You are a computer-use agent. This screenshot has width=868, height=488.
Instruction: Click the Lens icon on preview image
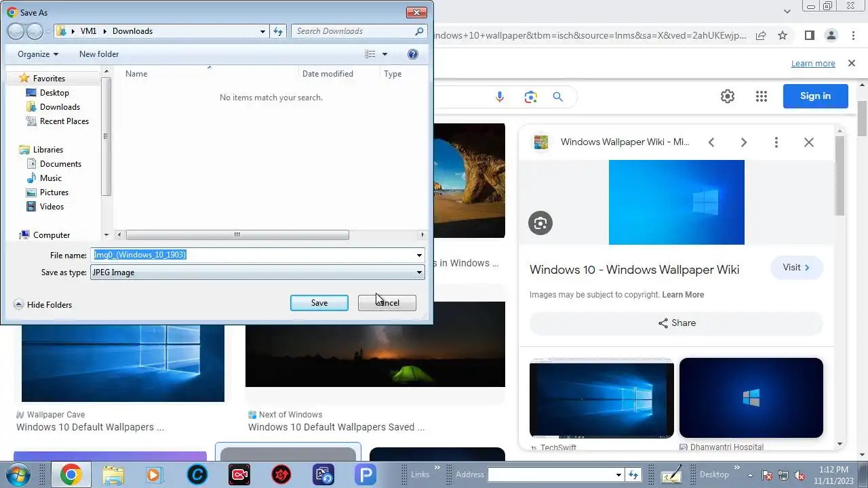(540, 223)
